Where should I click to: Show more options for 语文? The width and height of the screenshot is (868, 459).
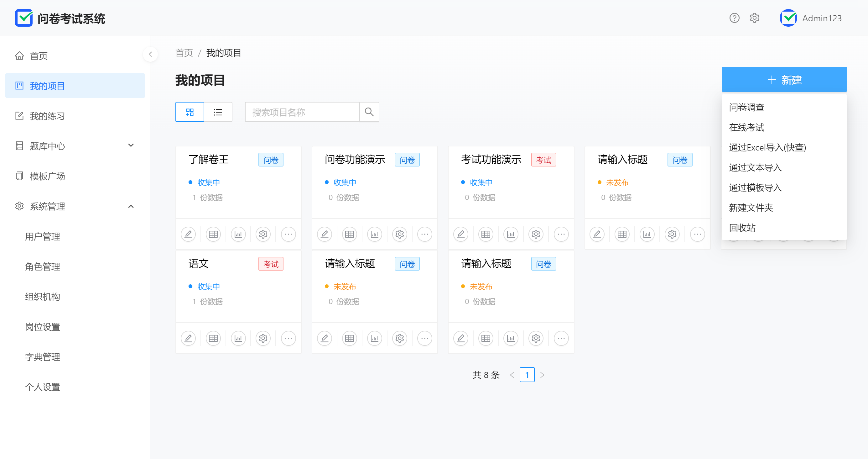pyautogui.click(x=288, y=338)
